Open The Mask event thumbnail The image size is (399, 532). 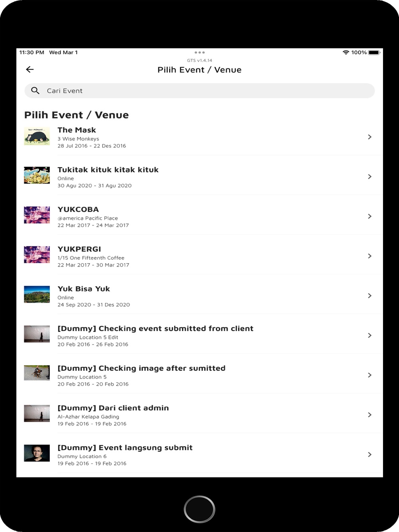(37, 136)
